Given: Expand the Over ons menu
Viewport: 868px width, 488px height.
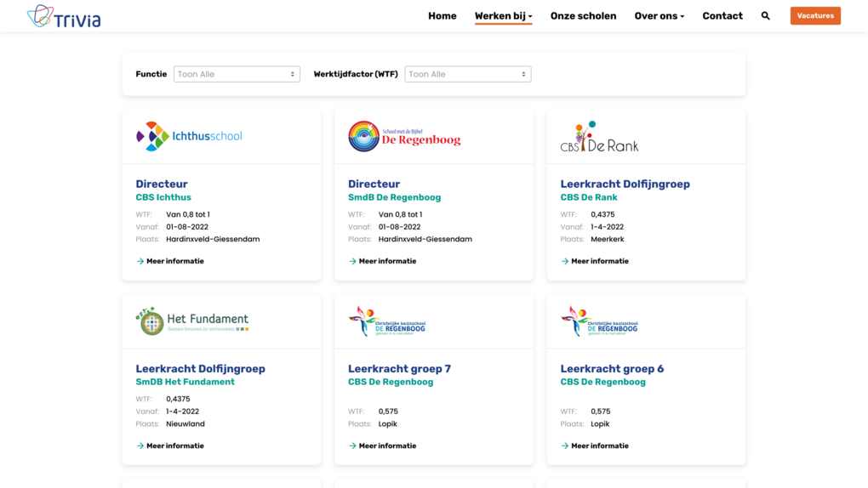Looking at the screenshot, I should [659, 16].
